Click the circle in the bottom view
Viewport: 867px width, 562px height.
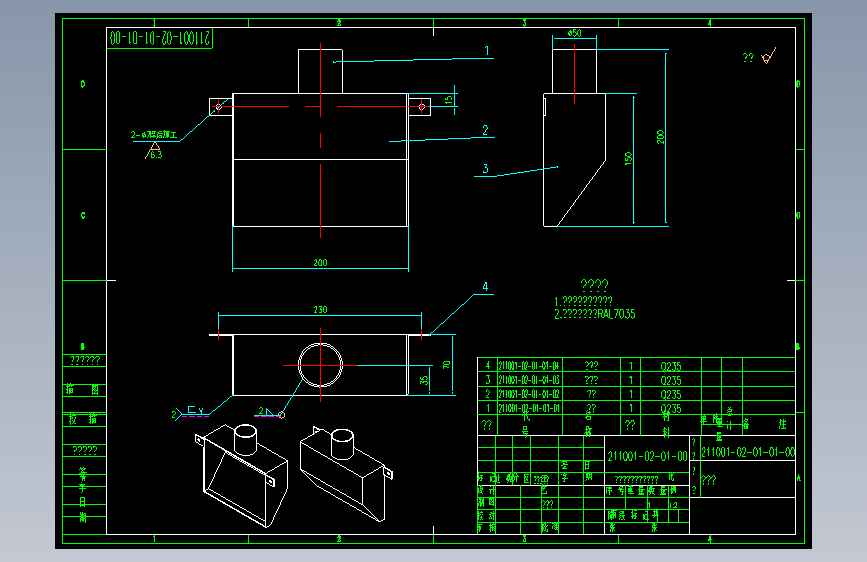tap(320, 365)
